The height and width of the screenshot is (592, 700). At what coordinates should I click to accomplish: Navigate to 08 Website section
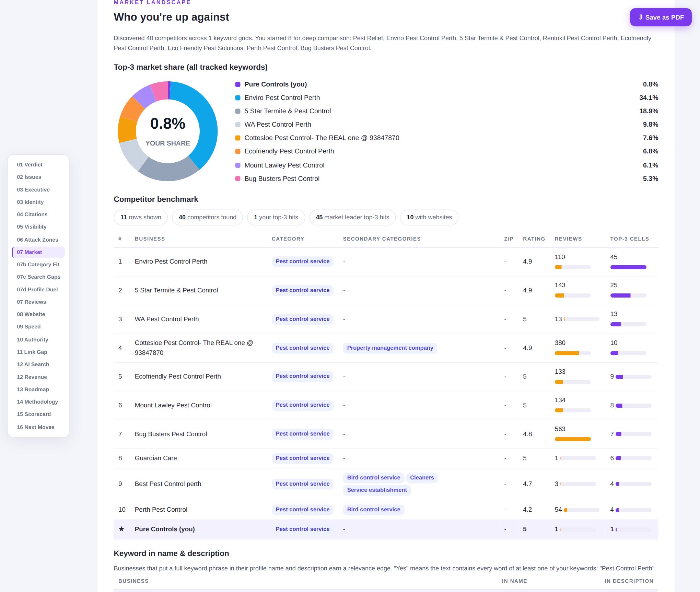(31, 314)
